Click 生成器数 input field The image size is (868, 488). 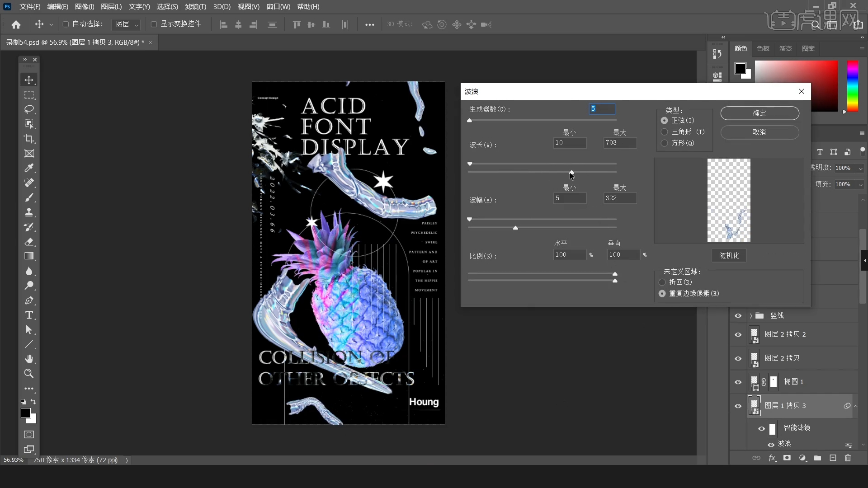[x=601, y=108]
